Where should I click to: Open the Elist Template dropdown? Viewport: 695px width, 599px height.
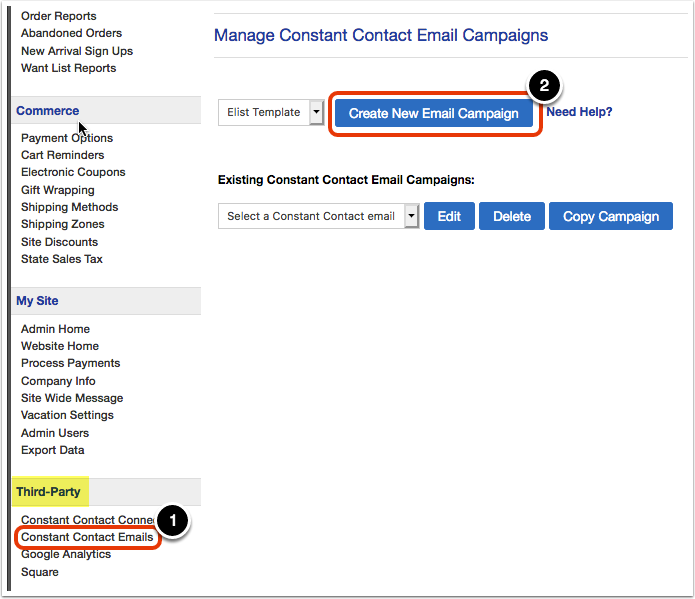pos(271,113)
